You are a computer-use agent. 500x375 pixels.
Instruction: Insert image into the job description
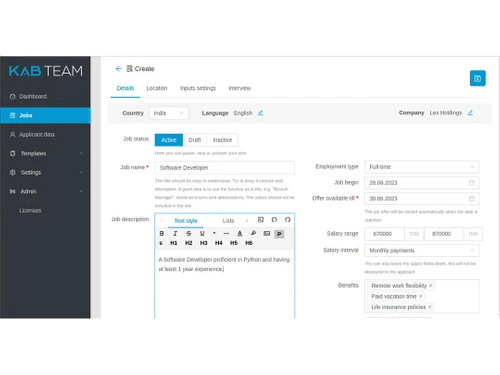[266, 234]
